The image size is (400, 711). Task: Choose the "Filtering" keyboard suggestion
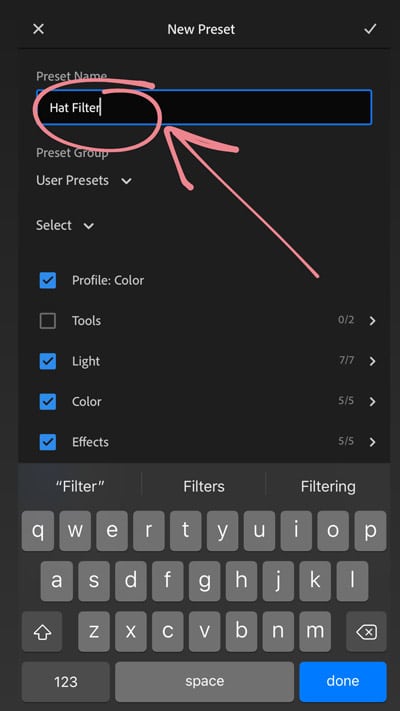click(x=328, y=487)
